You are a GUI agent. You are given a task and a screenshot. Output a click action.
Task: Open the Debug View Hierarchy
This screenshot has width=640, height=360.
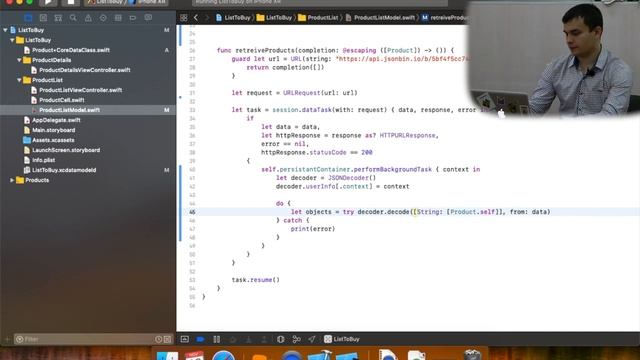click(x=280, y=339)
